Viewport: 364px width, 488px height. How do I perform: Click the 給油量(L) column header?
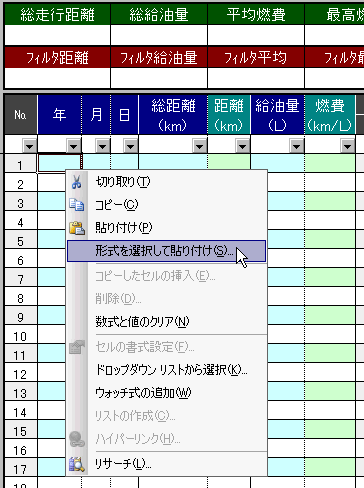pos(277,115)
